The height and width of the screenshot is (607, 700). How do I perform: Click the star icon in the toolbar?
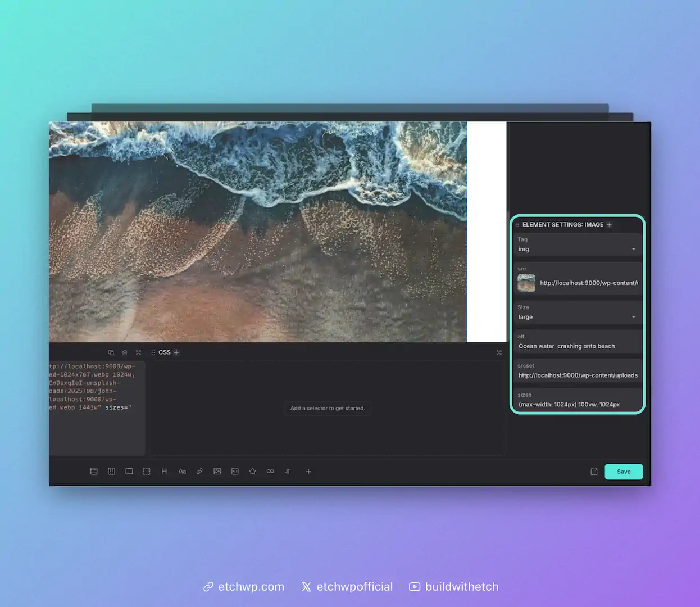point(253,472)
